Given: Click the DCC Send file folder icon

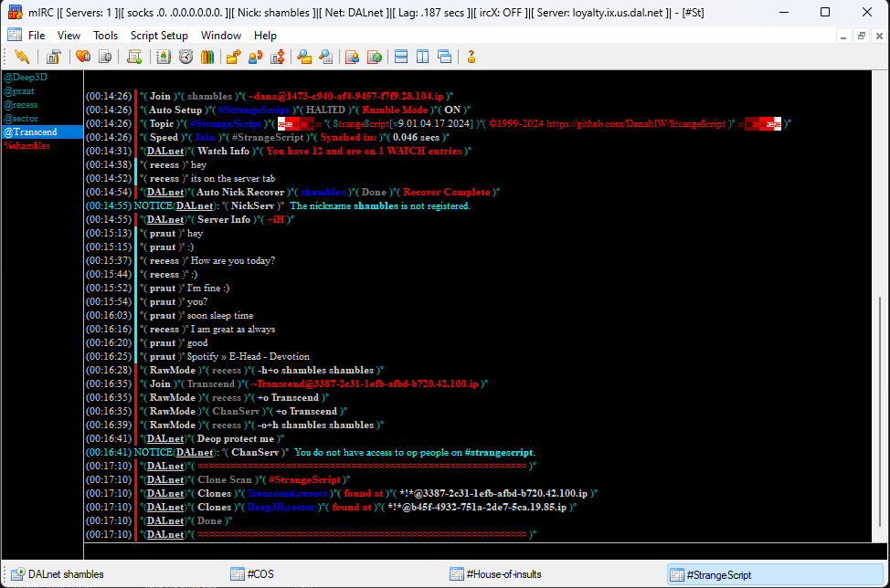Looking at the screenshot, I should 233,57.
